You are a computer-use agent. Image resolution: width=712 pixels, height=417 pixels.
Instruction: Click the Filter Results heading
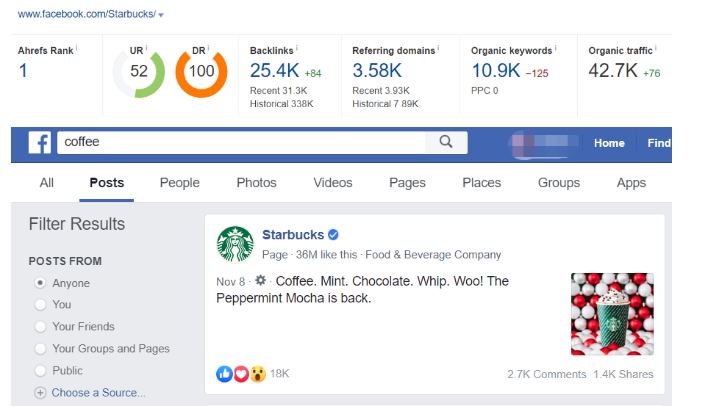coord(77,224)
